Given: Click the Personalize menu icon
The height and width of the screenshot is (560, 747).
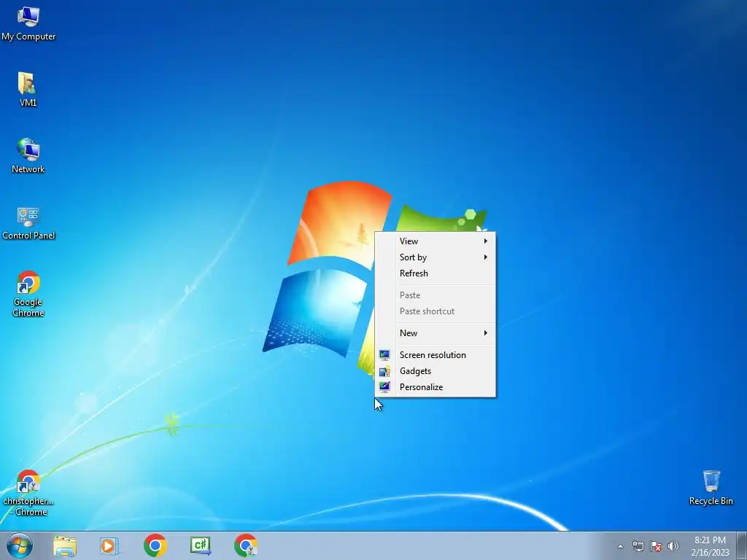Looking at the screenshot, I should tap(384, 387).
